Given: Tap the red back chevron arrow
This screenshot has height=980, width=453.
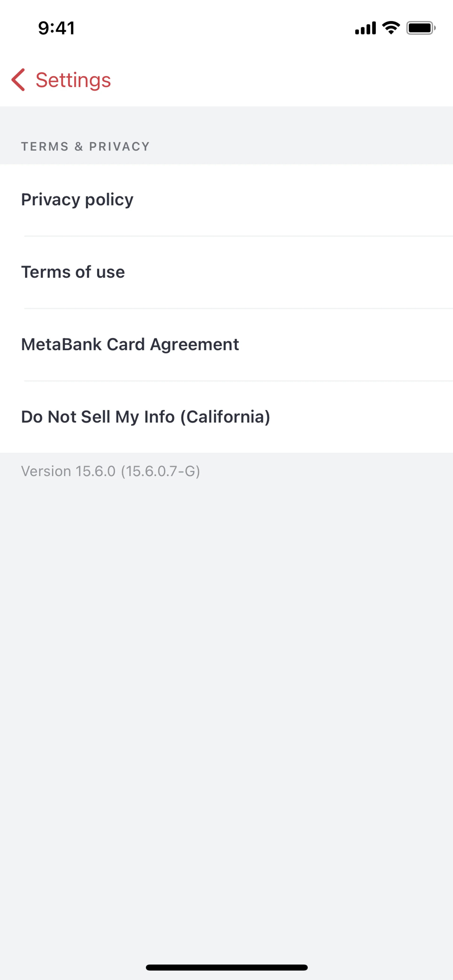Looking at the screenshot, I should (18, 80).
